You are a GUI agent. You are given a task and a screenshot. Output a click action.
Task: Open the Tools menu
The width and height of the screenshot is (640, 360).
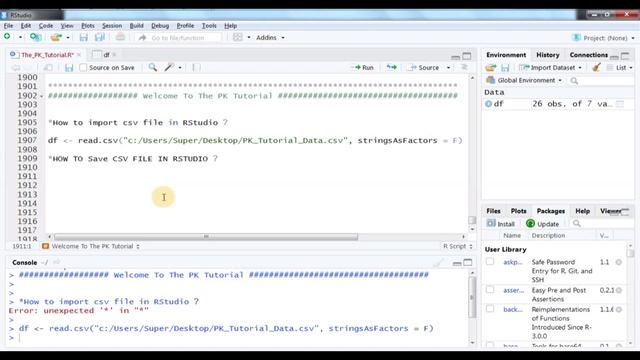click(209, 25)
